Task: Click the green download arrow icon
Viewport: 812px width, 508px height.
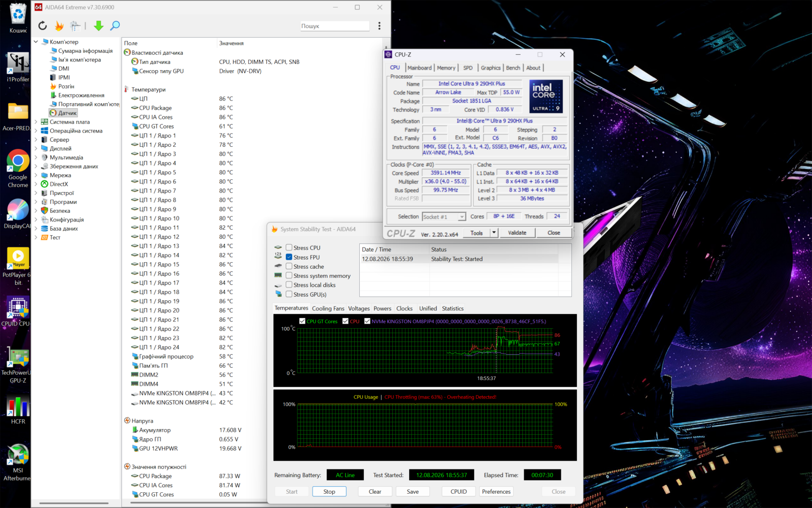Action: pyautogui.click(x=98, y=25)
